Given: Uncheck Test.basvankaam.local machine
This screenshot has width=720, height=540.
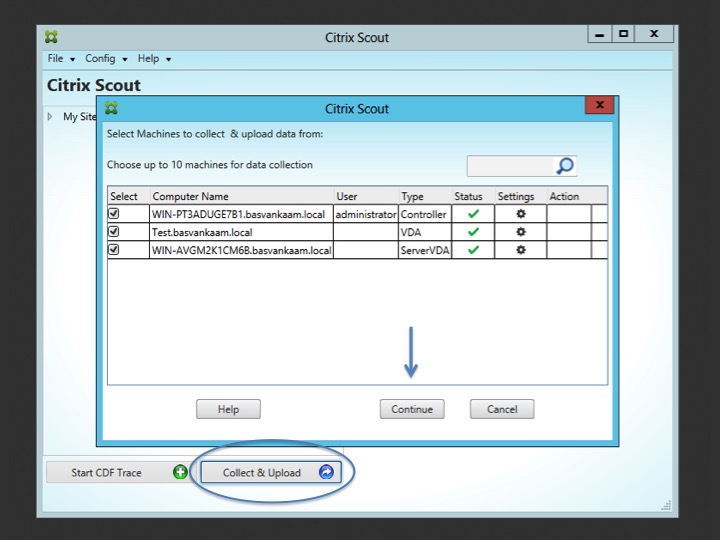Looking at the screenshot, I should [113, 231].
